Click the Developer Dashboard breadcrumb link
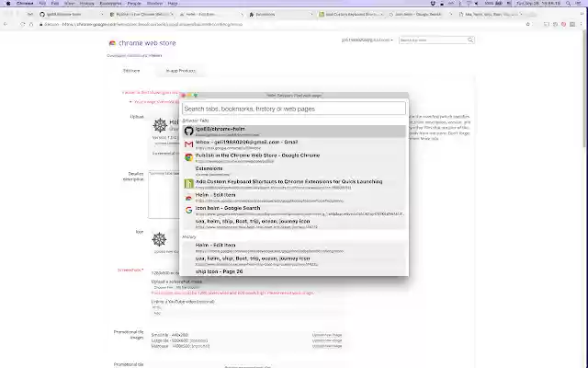Image resolution: width=588 pixels, height=368 pixels. tap(127, 55)
